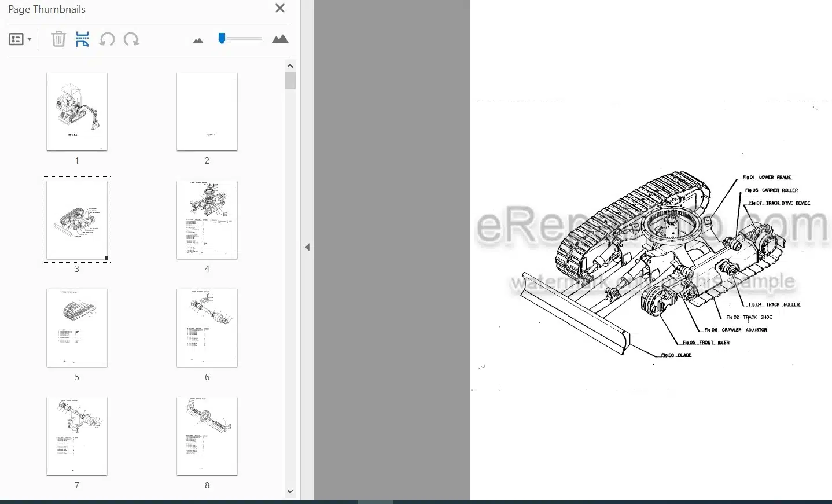
Task: Click the thumbnail panel scroll down arrow
Action: point(290,491)
